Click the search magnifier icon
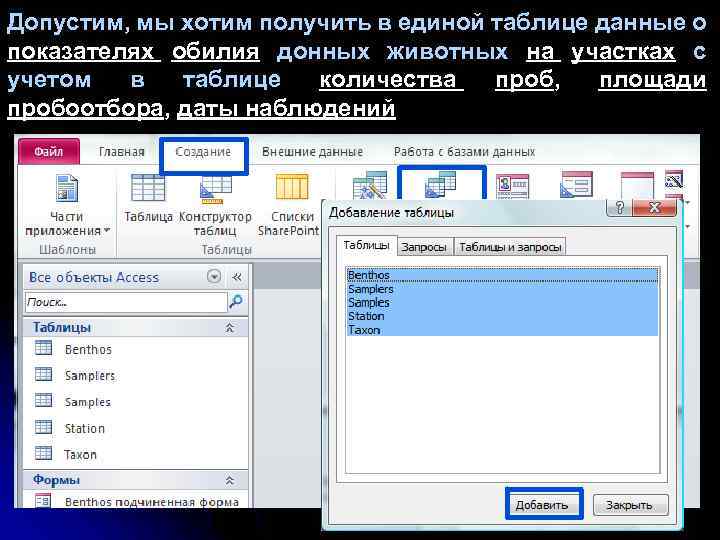This screenshot has height=540, width=720. click(236, 302)
